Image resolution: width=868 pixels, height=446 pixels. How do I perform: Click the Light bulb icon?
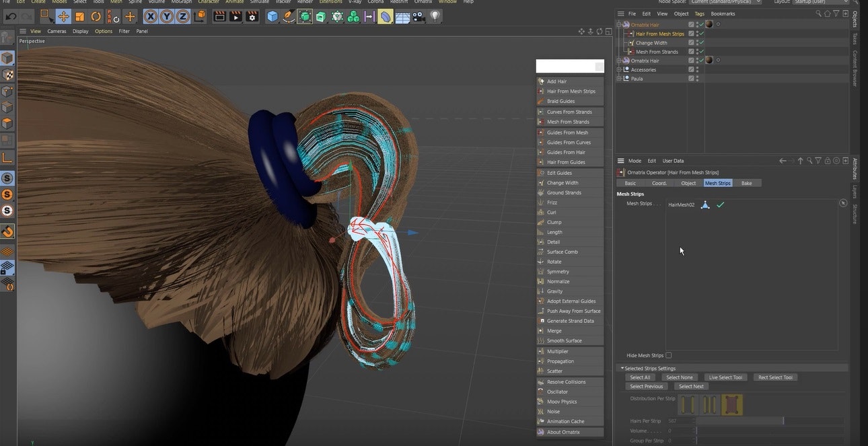(x=435, y=16)
